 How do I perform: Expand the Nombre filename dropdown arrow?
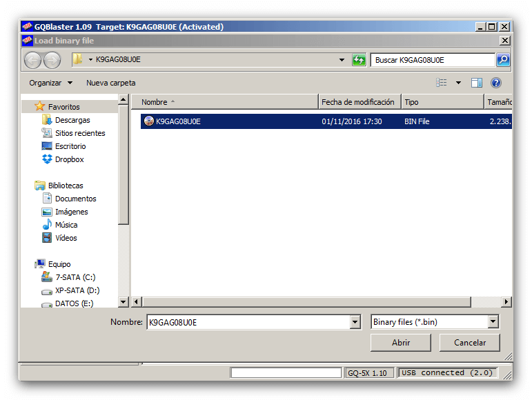(x=355, y=322)
